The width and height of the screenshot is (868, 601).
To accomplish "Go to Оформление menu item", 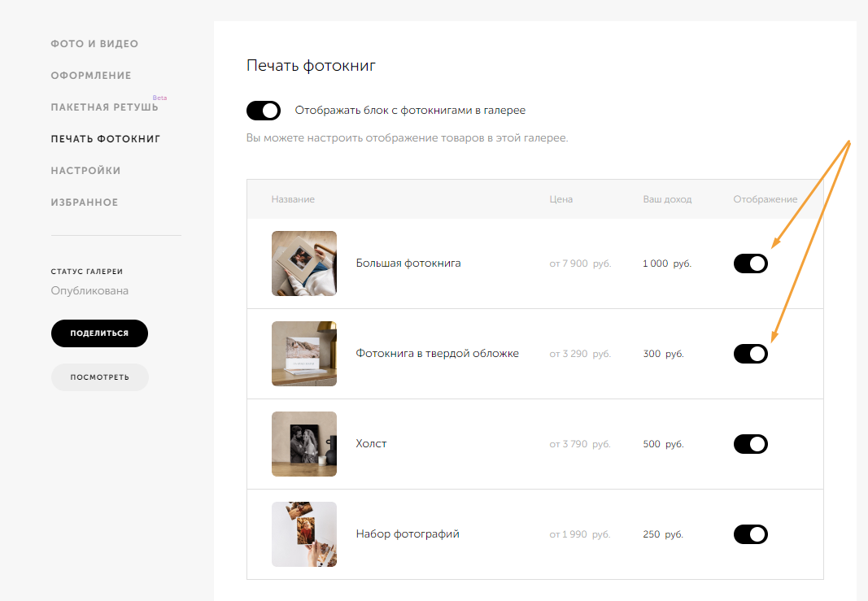I will coord(91,76).
